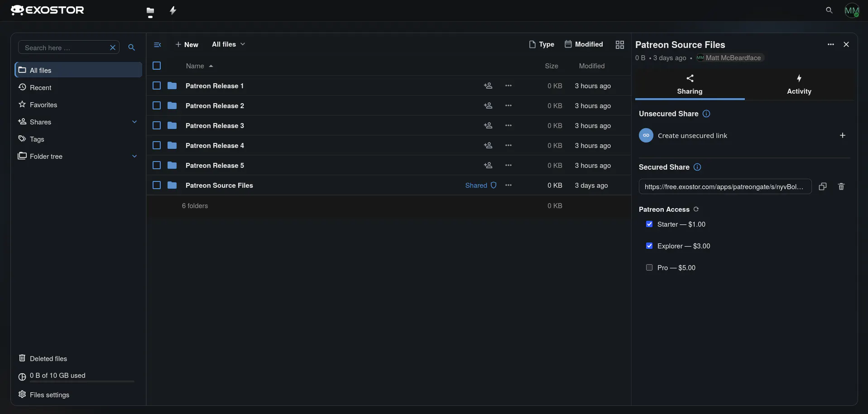Image resolution: width=868 pixels, height=414 pixels.
Task: Open actions menu for Patreon Source Files row
Action: 508,185
